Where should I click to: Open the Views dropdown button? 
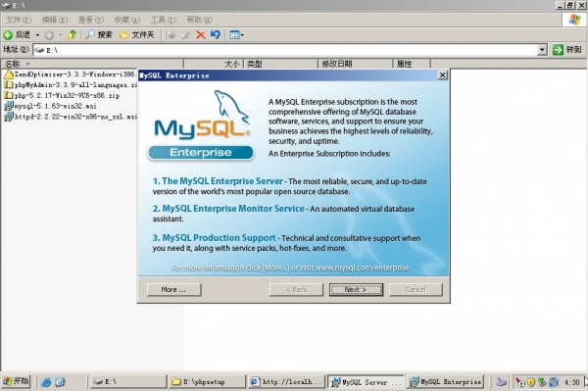(x=236, y=35)
